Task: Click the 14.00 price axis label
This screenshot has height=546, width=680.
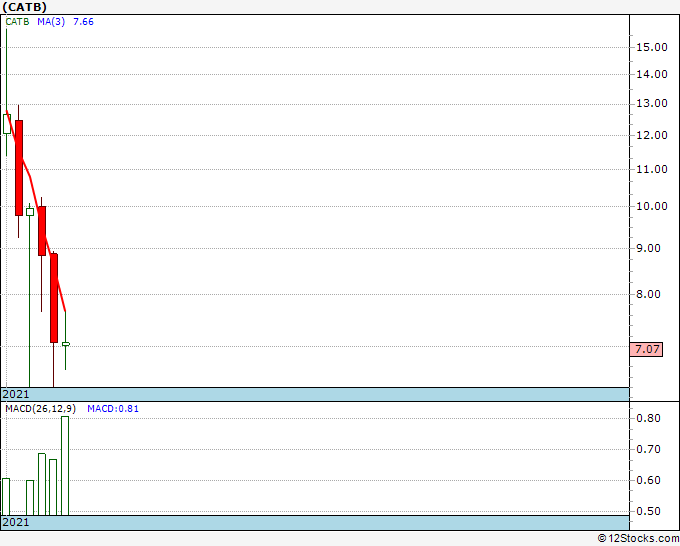Action: pyautogui.click(x=652, y=74)
